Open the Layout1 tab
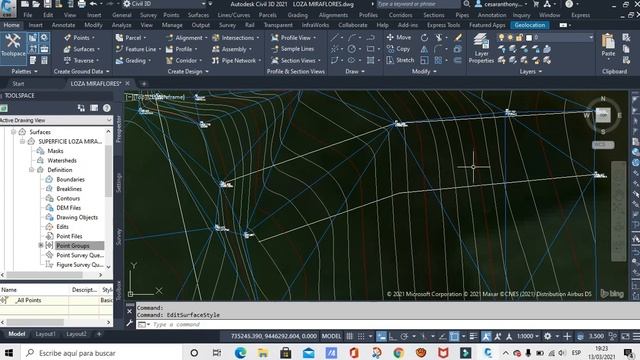Image resolution: width=640 pixels, height=360 pixels. pos(45,334)
